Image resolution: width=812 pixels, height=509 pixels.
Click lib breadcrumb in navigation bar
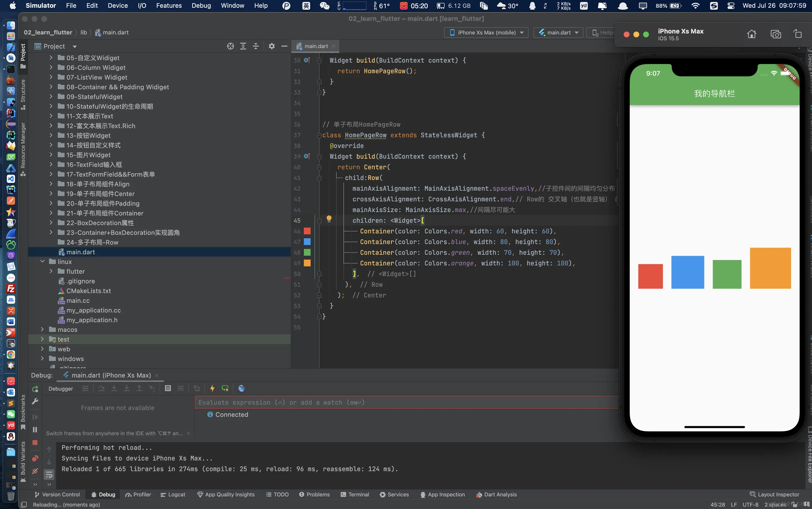click(x=84, y=33)
